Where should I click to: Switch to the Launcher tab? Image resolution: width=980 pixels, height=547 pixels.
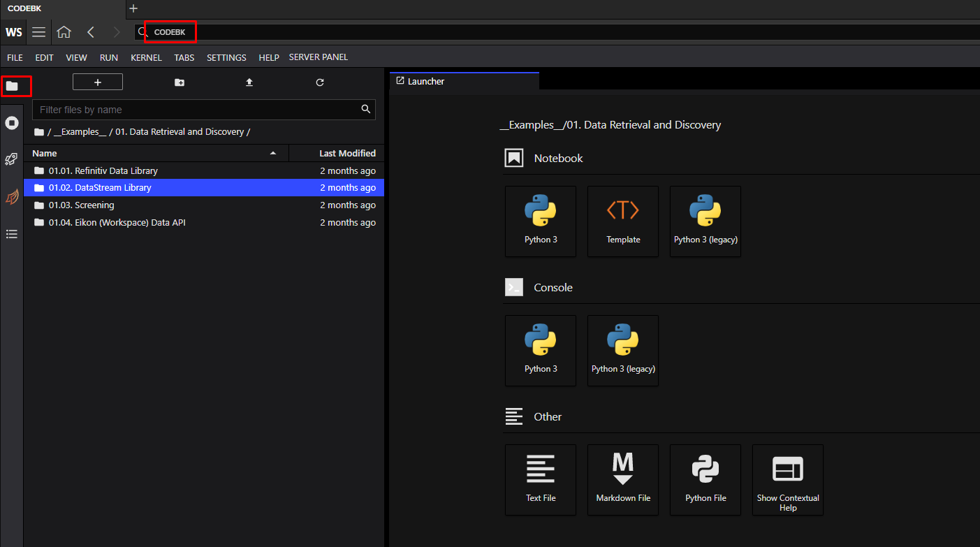click(x=465, y=81)
